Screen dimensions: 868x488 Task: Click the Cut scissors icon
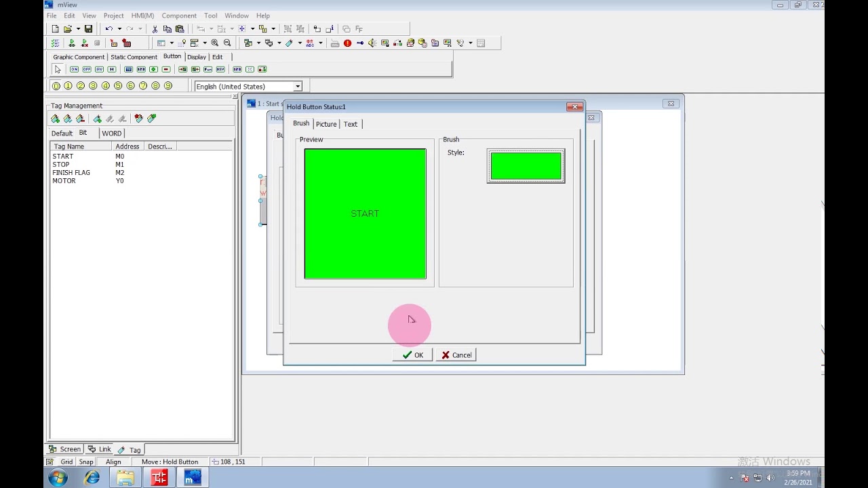coord(155,29)
